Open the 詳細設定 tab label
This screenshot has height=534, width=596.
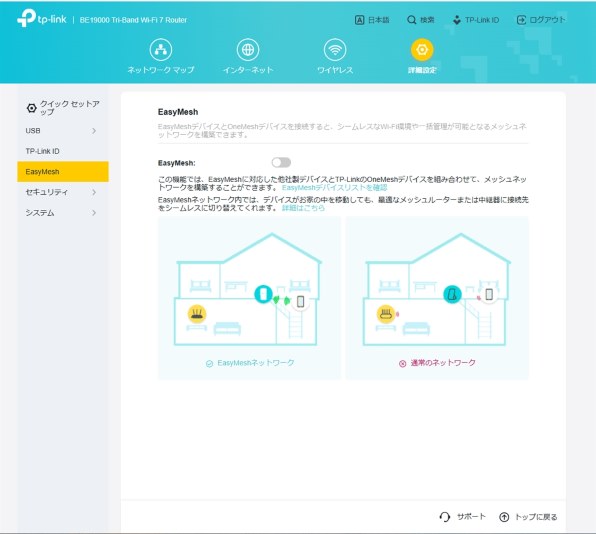(422, 70)
